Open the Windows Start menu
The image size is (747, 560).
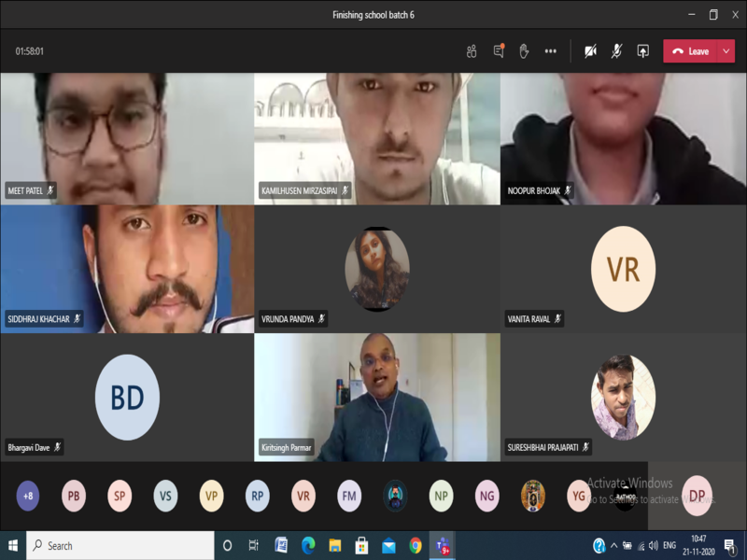(13, 545)
